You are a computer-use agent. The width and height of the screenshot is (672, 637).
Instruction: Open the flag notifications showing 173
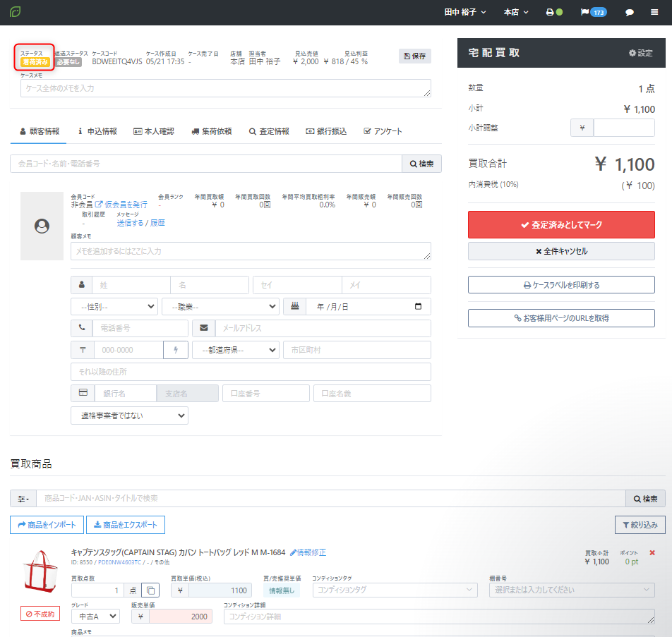(594, 12)
